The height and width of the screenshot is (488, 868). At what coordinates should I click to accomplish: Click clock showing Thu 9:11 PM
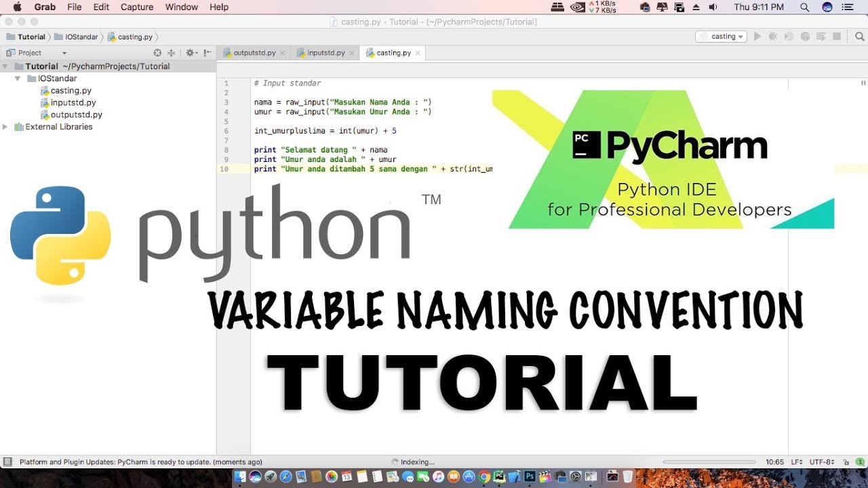pyautogui.click(x=758, y=7)
